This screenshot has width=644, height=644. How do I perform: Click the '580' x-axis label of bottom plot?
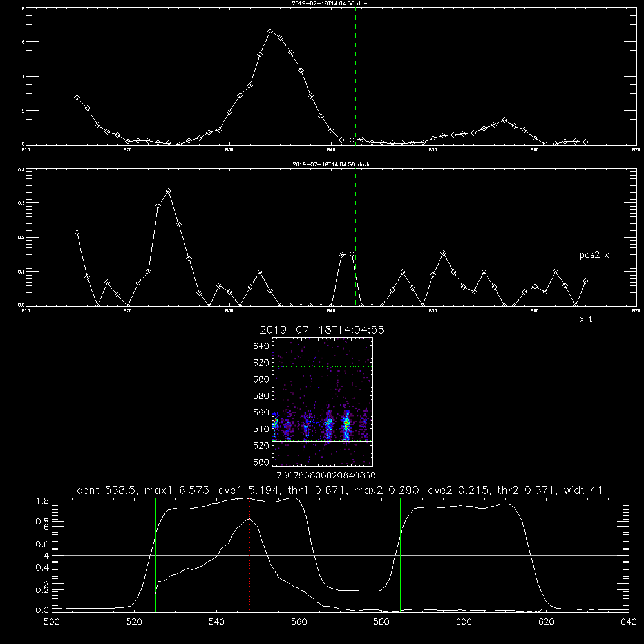tap(381, 622)
